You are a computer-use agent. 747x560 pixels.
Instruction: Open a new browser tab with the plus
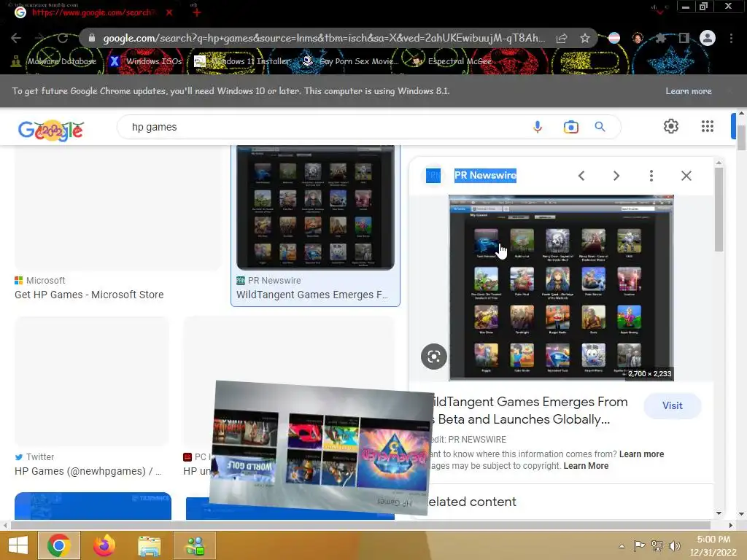(x=197, y=12)
